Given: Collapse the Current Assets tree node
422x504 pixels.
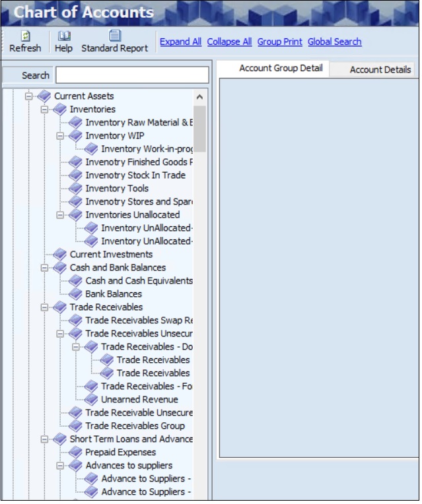Looking at the screenshot, I should [29, 96].
